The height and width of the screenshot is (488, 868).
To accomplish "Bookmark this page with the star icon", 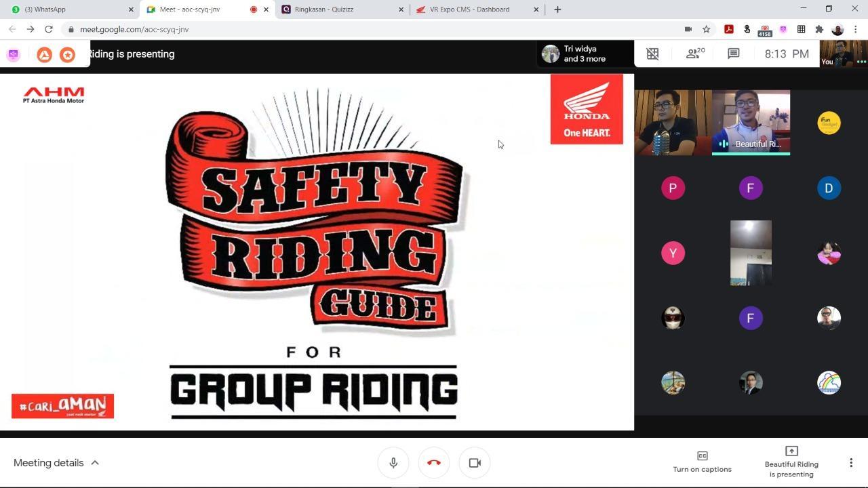I will tap(706, 29).
